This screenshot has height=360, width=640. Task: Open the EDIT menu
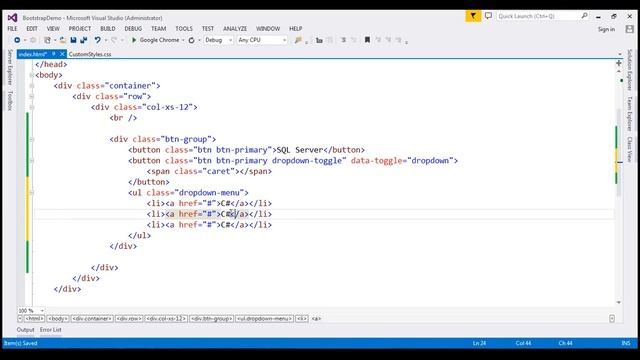pyautogui.click(x=32, y=29)
